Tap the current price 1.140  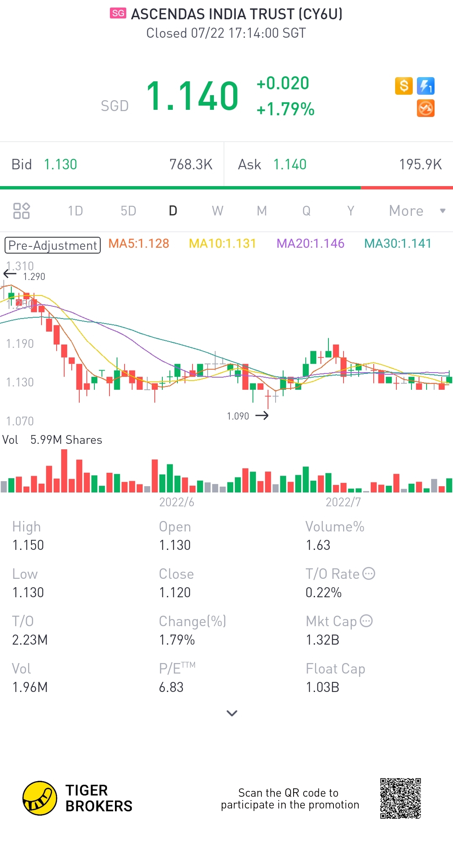(x=193, y=96)
